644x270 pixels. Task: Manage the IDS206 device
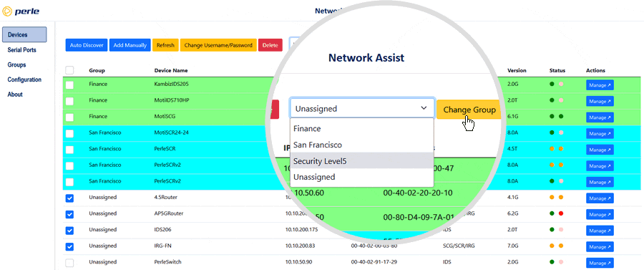tap(600, 231)
